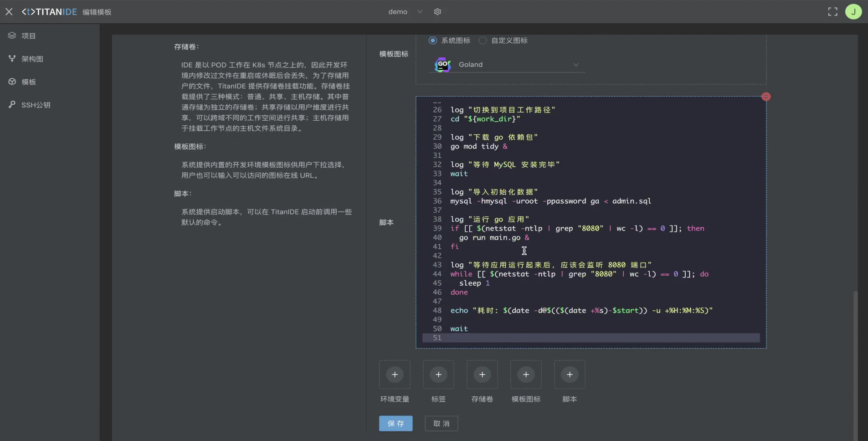Select the 系统图标 radio option
Screen dimensions: 868x441
coord(433,41)
